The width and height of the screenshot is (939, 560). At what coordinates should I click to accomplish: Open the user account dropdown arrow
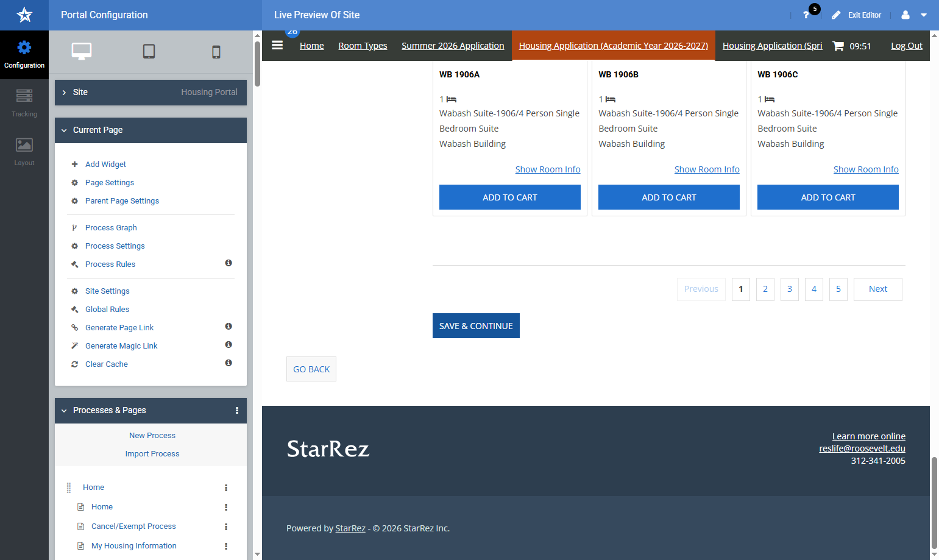(x=924, y=15)
